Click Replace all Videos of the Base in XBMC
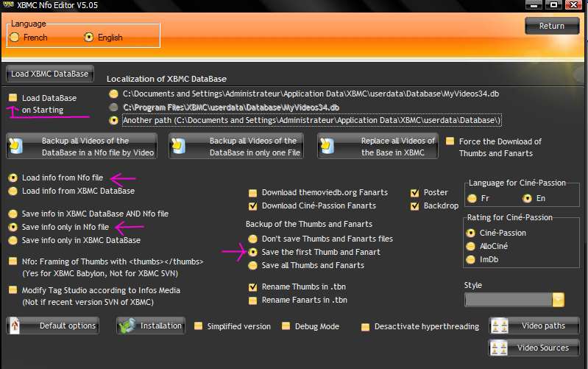This screenshot has height=369, width=588. 378,146
